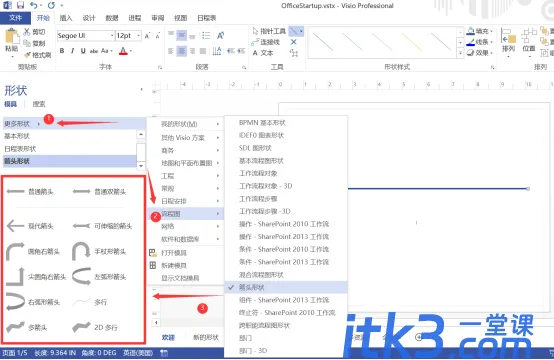Click the Search (搜索) link in Shapes pane
This screenshot has width=554, height=360.
click(x=39, y=104)
